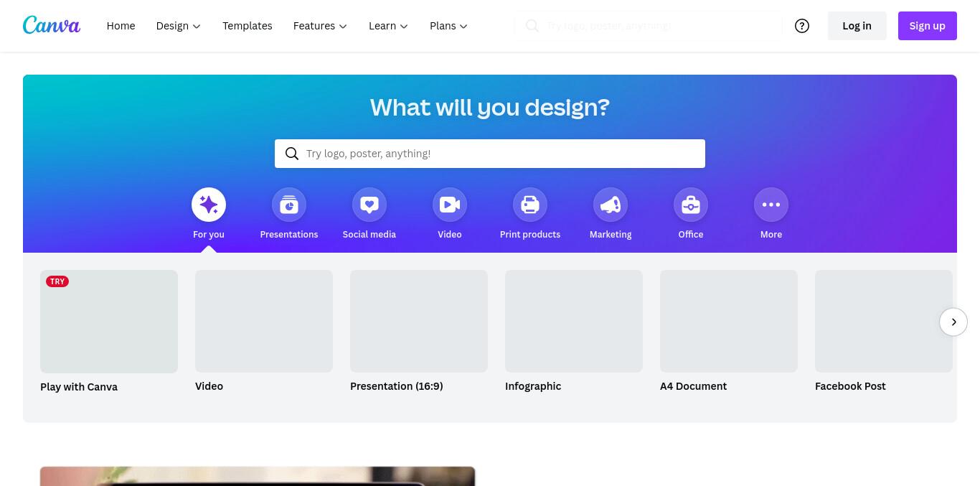Viewport: 980px width, 486px height.
Task: Show next design types with right arrow
Action: (953, 322)
